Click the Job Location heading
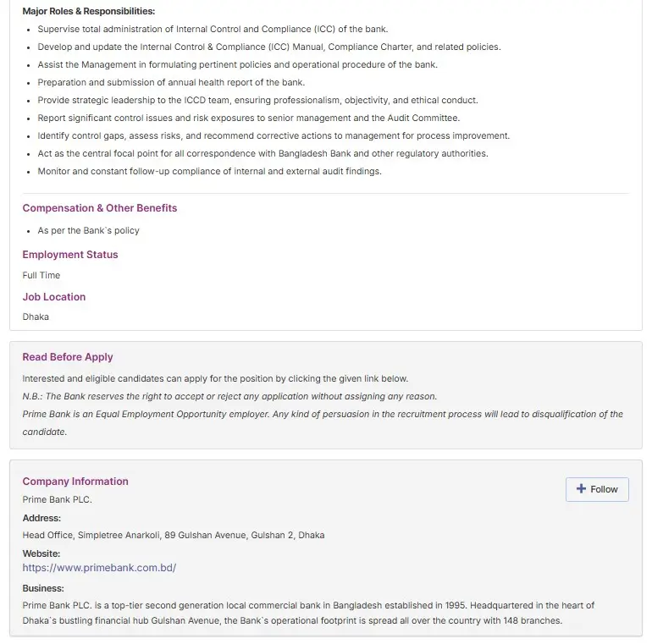 (x=54, y=297)
